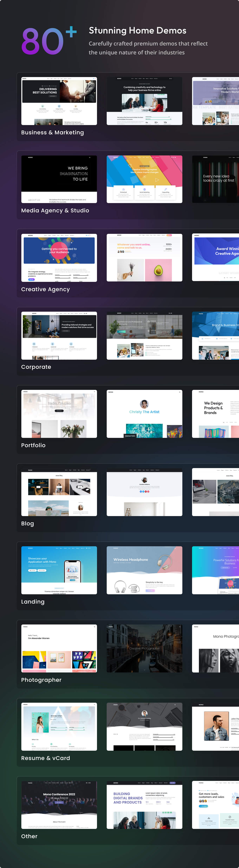This screenshot has height=868, width=239.
Task: Click the 'Business & Marketing' category heading
Action: point(52,132)
